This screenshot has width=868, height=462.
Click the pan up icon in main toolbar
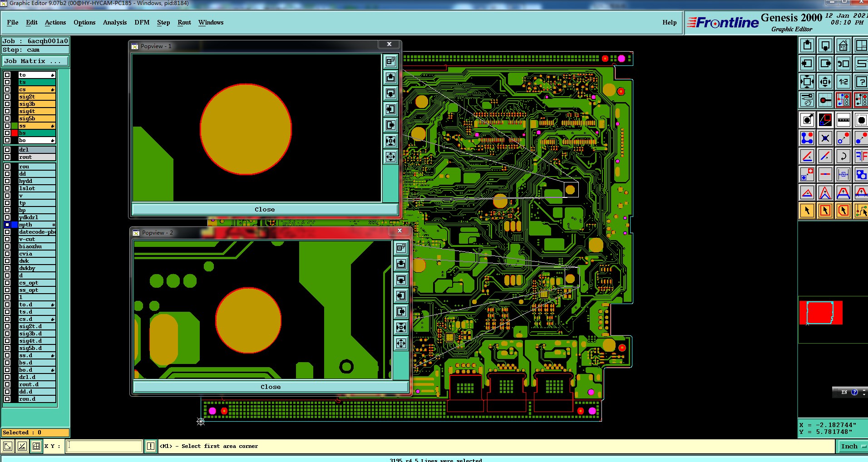pos(807,45)
